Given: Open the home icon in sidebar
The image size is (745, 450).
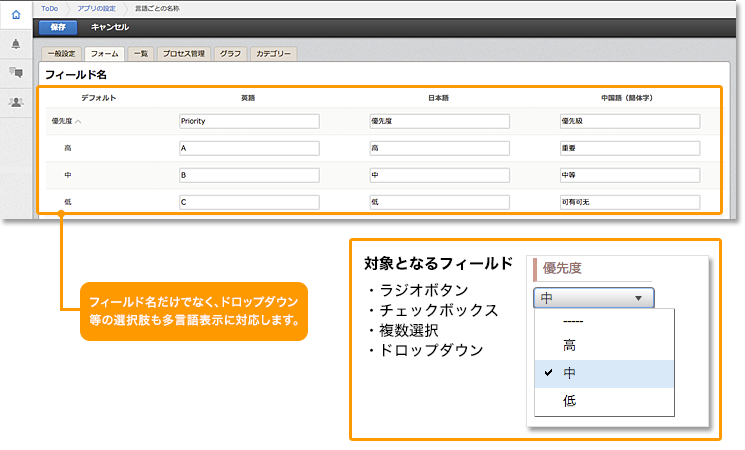Looking at the screenshot, I should click(x=15, y=14).
